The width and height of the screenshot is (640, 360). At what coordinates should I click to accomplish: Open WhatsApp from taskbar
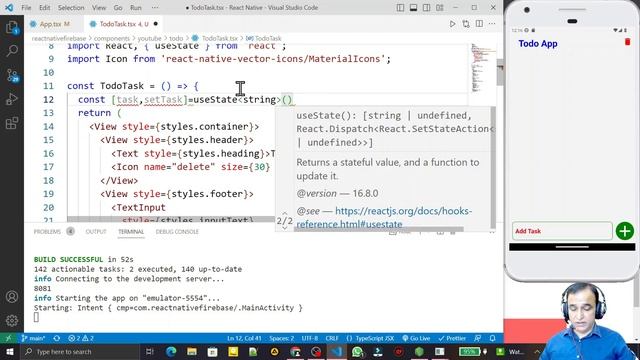pyautogui.click(x=358, y=351)
